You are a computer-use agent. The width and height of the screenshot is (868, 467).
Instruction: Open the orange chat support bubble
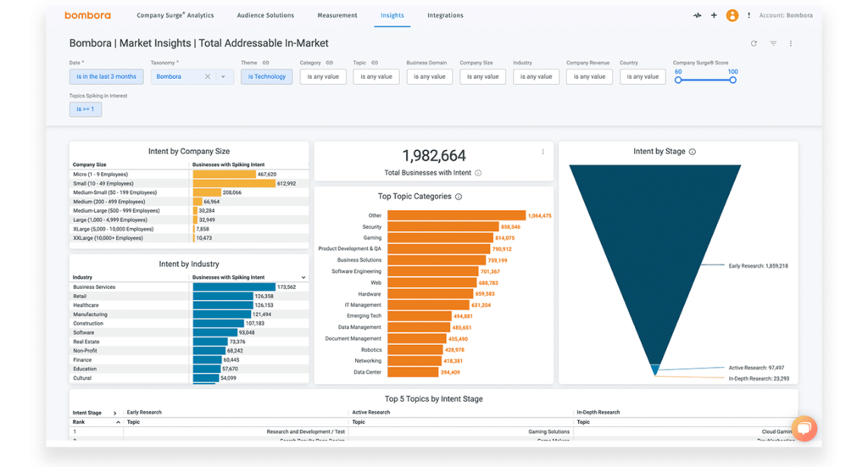(x=804, y=428)
